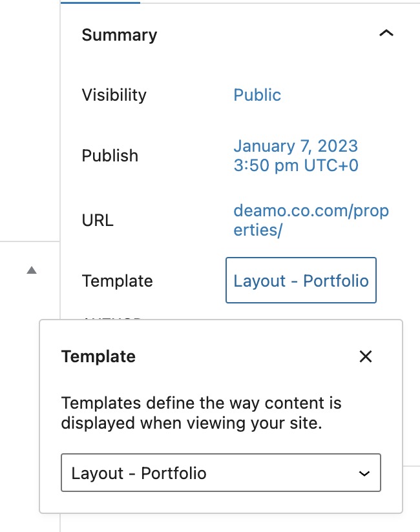
Task: Open the January 7, 2023 publish date
Action: pyautogui.click(x=295, y=147)
